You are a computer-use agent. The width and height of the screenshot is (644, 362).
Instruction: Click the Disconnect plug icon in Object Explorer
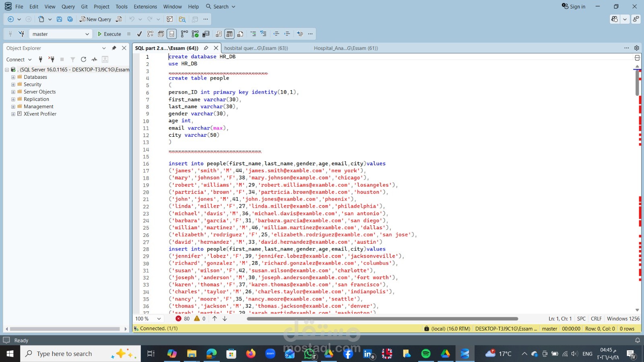pos(51,60)
